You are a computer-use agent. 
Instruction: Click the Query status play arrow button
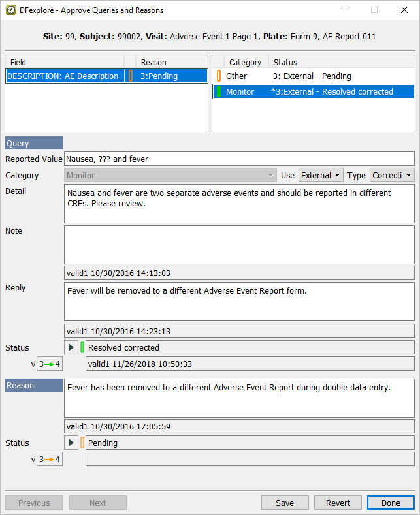pyautogui.click(x=71, y=347)
